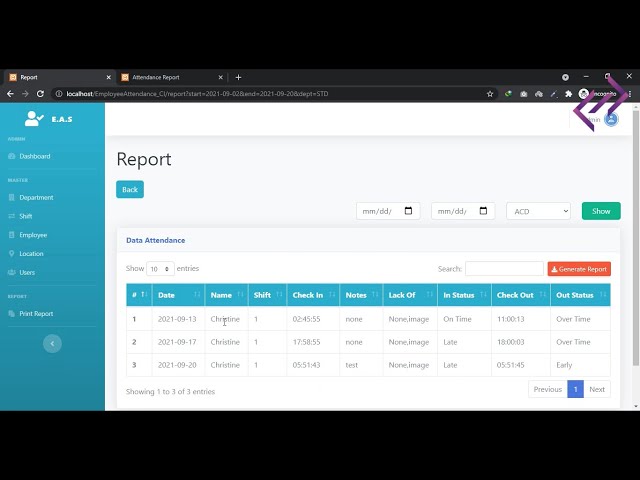Sort table by Shift column header
Viewport: 640px width, 480px height.
pyautogui.click(x=267, y=295)
